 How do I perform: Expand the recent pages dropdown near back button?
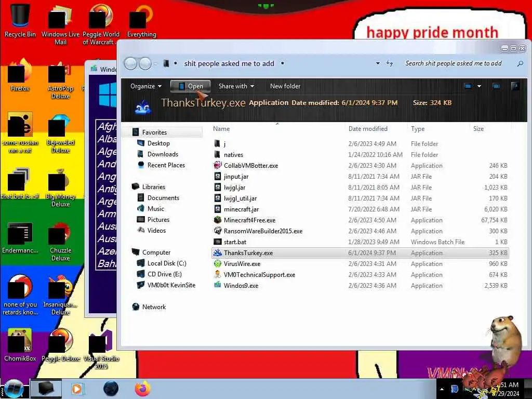pyautogui.click(x=155, y=63)
